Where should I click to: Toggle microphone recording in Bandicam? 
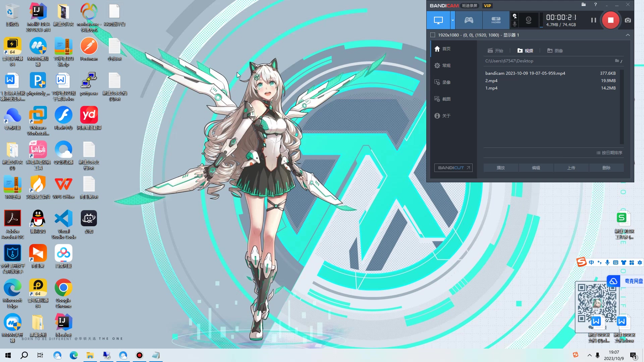tap(515, 24)
